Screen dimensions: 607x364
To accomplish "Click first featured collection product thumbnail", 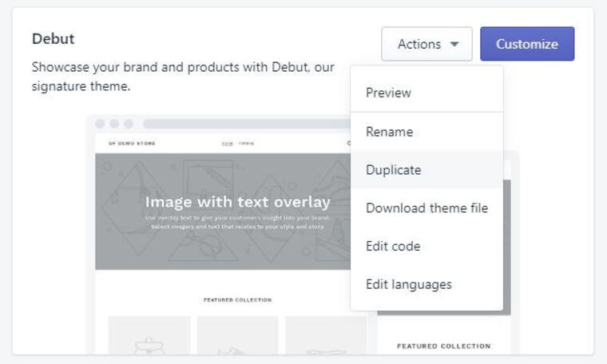I will [x=149, y=335].
